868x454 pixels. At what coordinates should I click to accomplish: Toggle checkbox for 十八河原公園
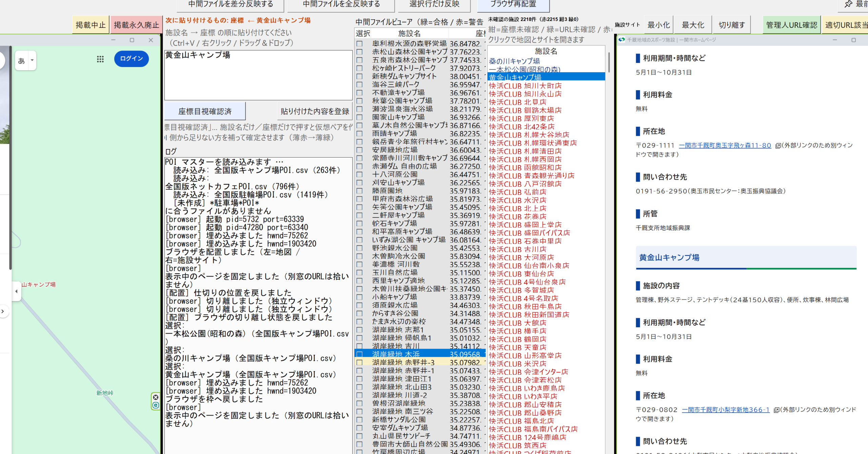click(x=359, y=174)
